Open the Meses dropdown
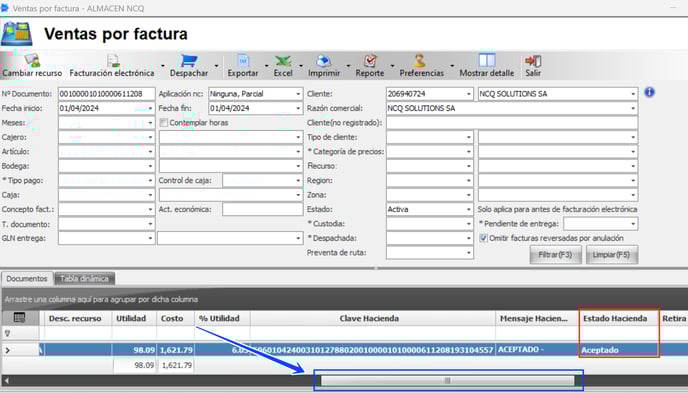Screen dimensions: 688x393 click(x=150, y=123)
